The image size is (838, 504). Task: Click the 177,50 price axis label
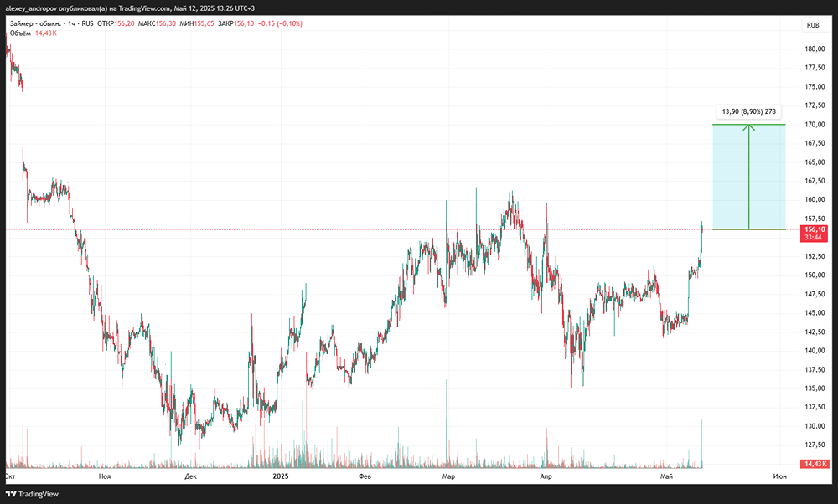(x=815, y=68)
